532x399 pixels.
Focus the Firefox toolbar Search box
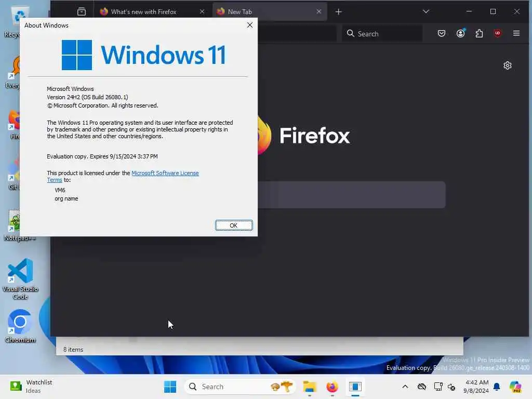point(382,34)
